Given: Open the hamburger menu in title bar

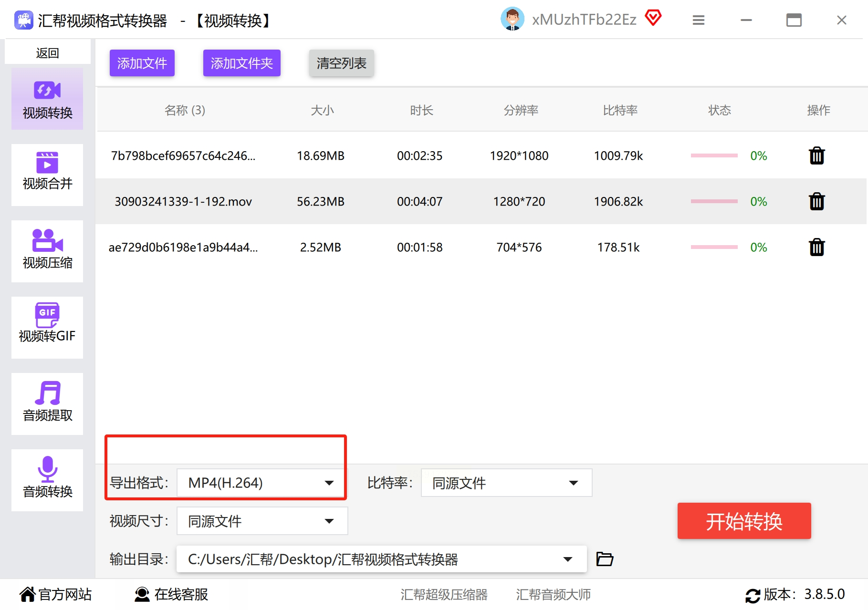Looking at the screenshot, I should tap(699, 20).
